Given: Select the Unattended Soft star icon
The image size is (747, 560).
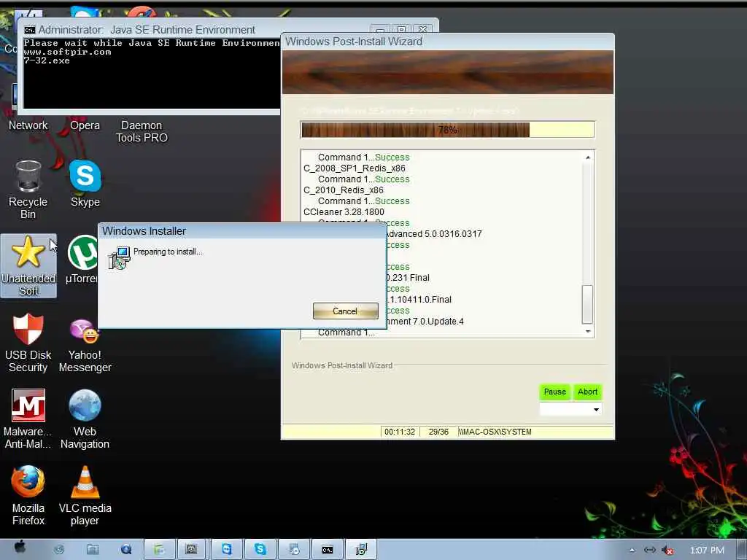Looking at the screenshot, I should point(28,265).
